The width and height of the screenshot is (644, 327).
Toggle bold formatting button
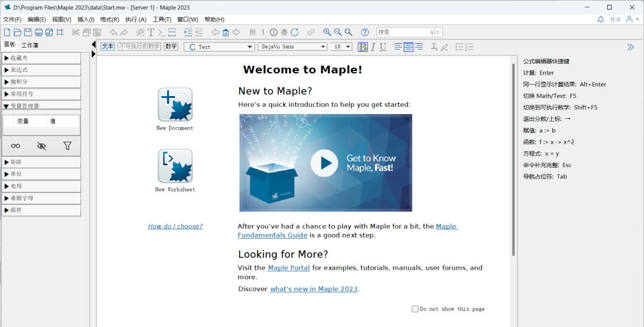tap(363, 47)
